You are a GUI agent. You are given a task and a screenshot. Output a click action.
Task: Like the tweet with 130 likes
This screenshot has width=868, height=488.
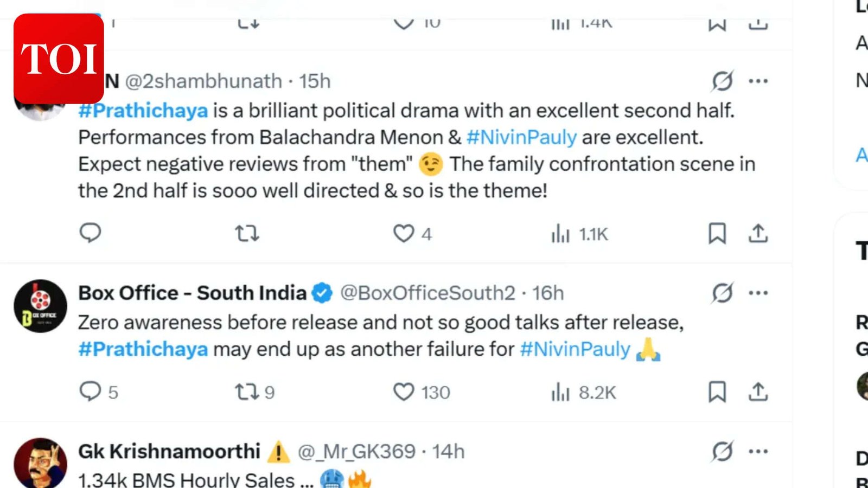404,391
